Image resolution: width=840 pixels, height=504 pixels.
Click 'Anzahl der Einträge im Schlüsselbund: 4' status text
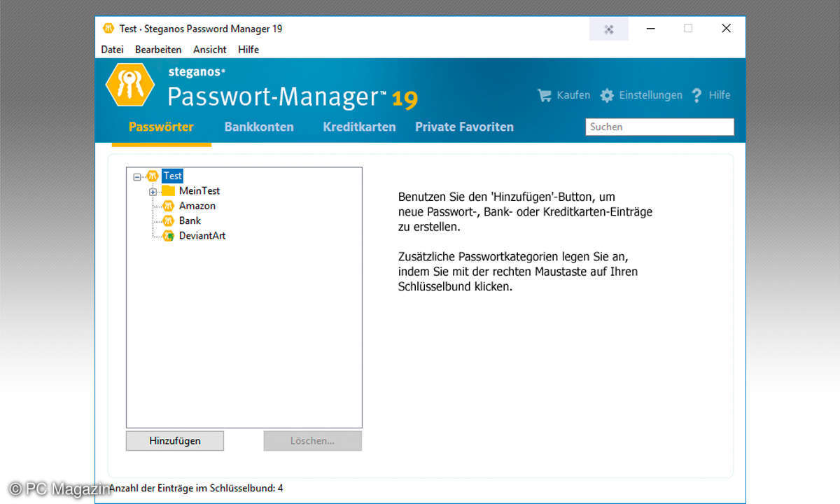click(x=197, y=488)
